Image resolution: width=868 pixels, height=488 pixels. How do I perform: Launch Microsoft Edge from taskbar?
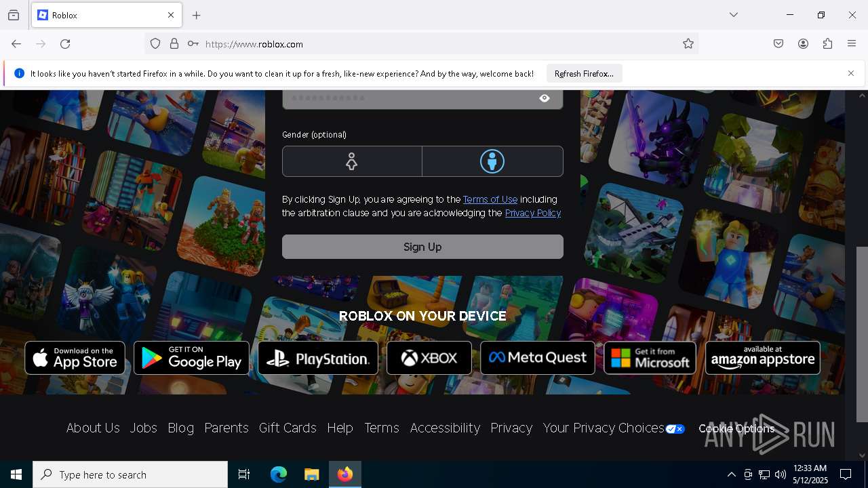point(279,474)
